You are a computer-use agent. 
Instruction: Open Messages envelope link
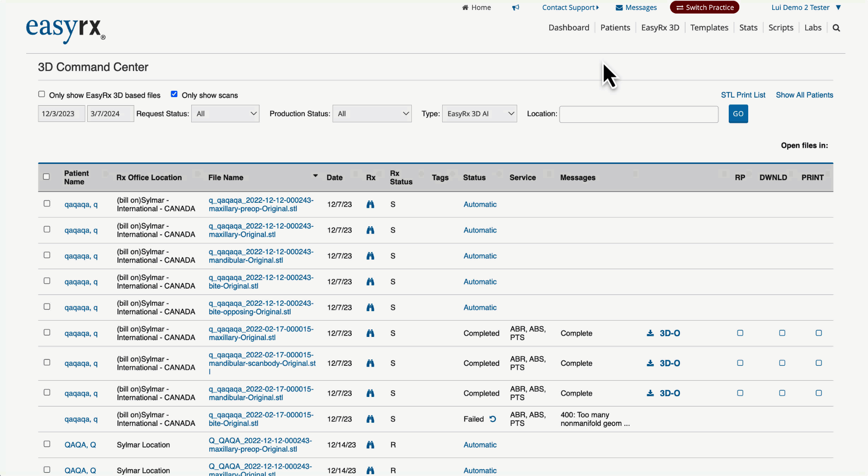click(x=636, y=8)
